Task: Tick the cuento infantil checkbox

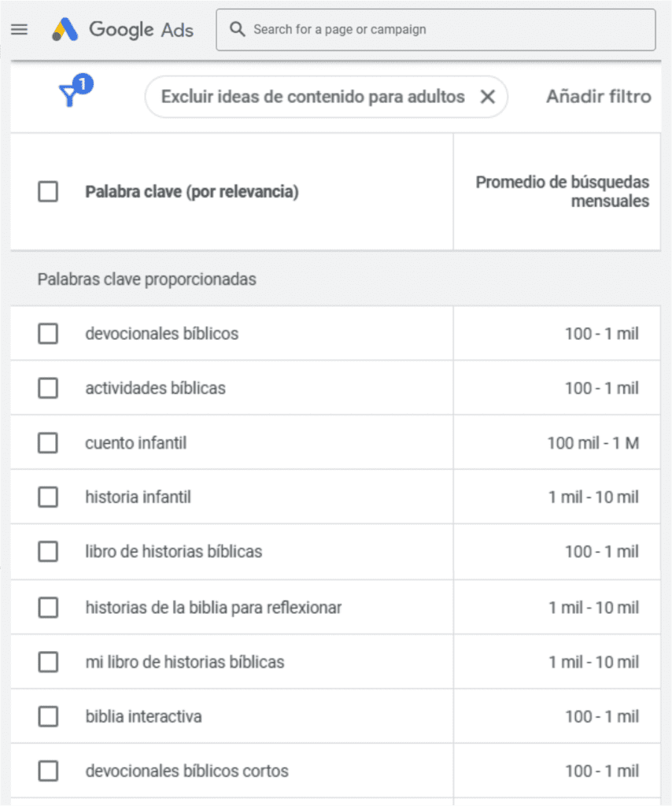Action: coord(48,443)
